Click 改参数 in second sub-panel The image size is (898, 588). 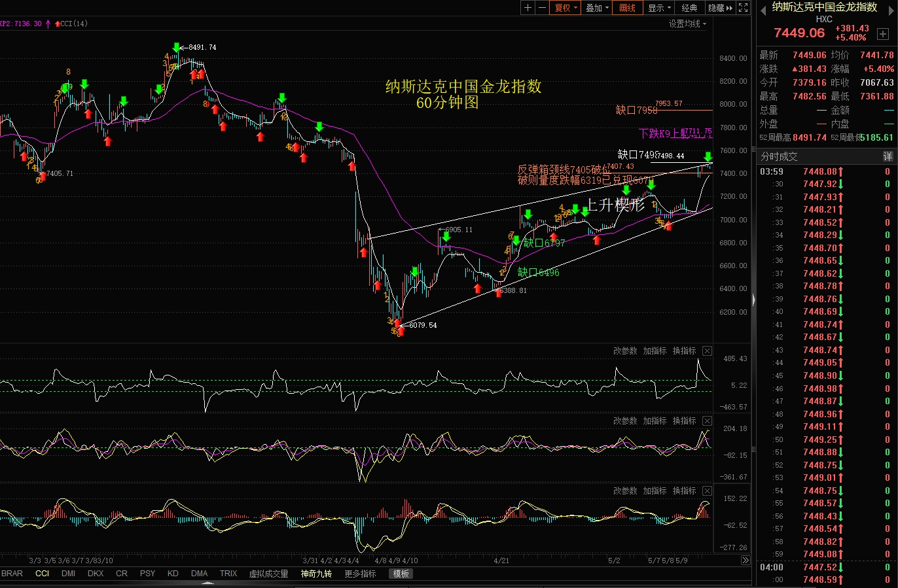coord(625,421)
